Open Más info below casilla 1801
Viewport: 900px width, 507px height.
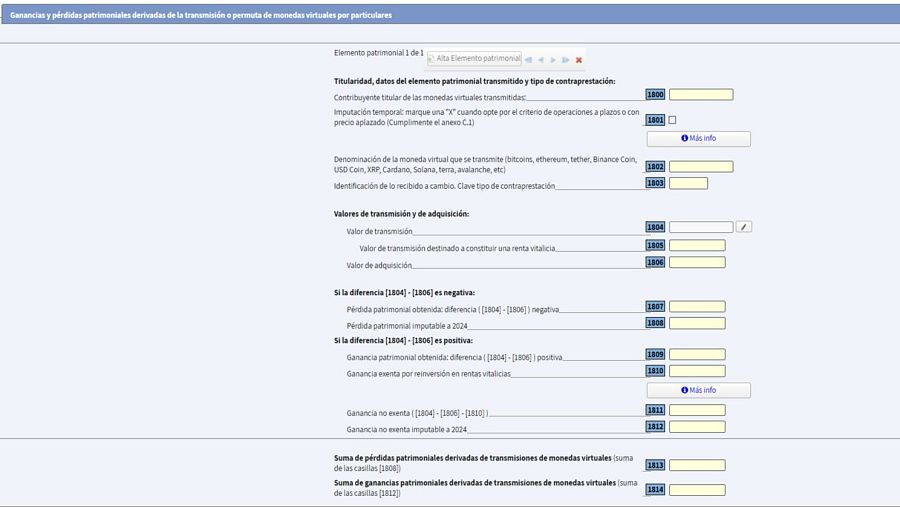699,138
